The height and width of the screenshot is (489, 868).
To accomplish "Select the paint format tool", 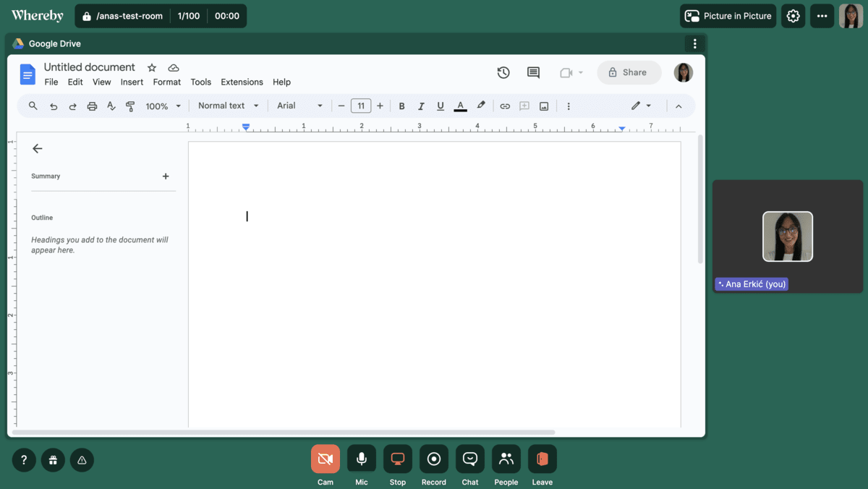I will pos(130,106).
